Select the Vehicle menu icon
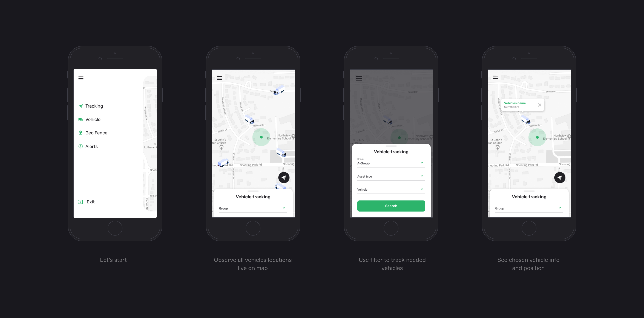The image size is (644, 318). pyautogui.click(x=80, y=119)
